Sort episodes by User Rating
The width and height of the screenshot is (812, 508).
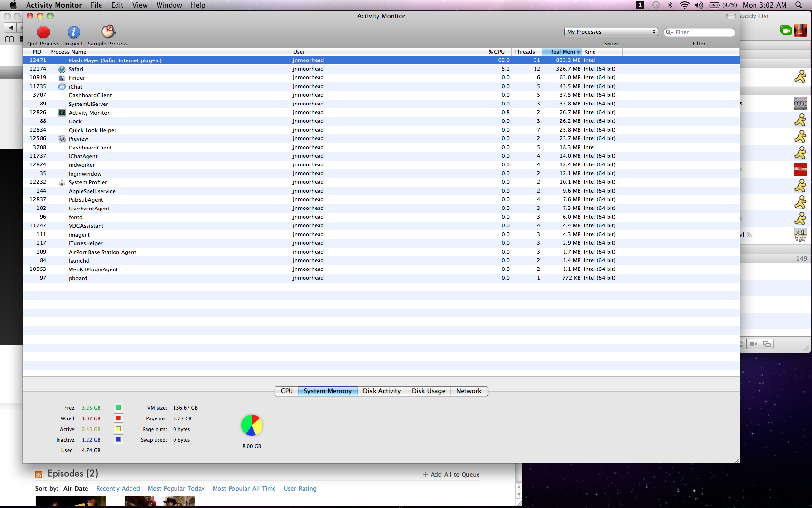[x=300, y=489]
